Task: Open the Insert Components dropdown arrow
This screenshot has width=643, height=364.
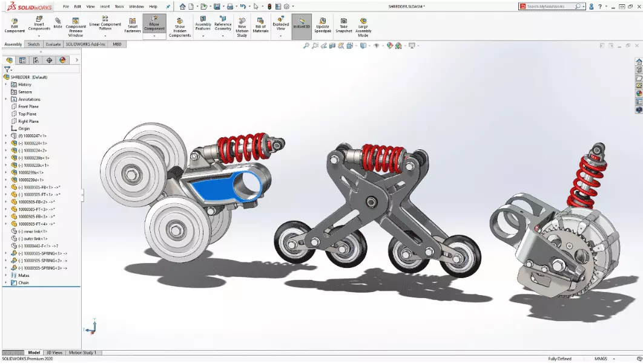Action: point(39,36)
